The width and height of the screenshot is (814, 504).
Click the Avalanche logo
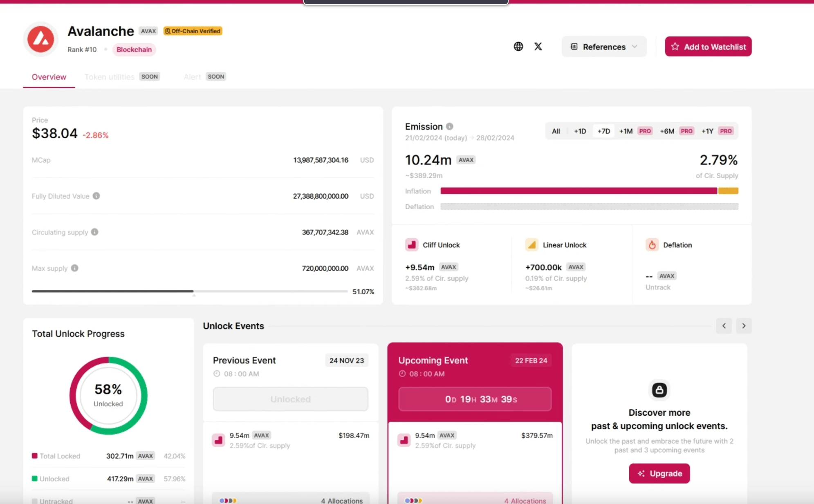[40, 39]
